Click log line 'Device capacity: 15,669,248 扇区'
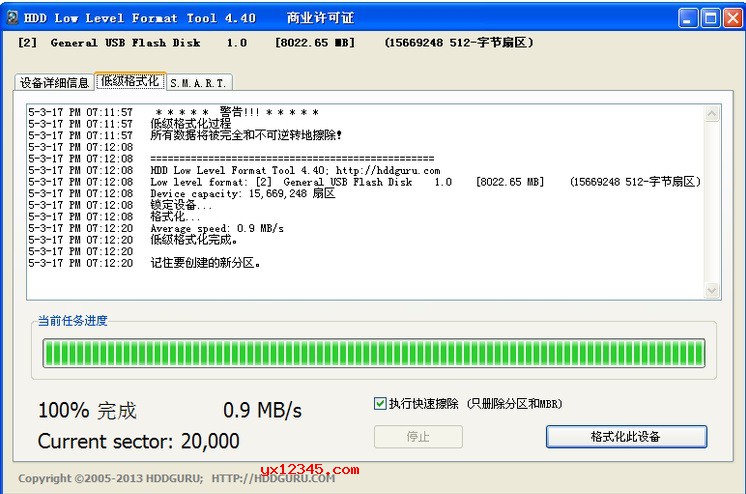 click(x=243, y=193)
